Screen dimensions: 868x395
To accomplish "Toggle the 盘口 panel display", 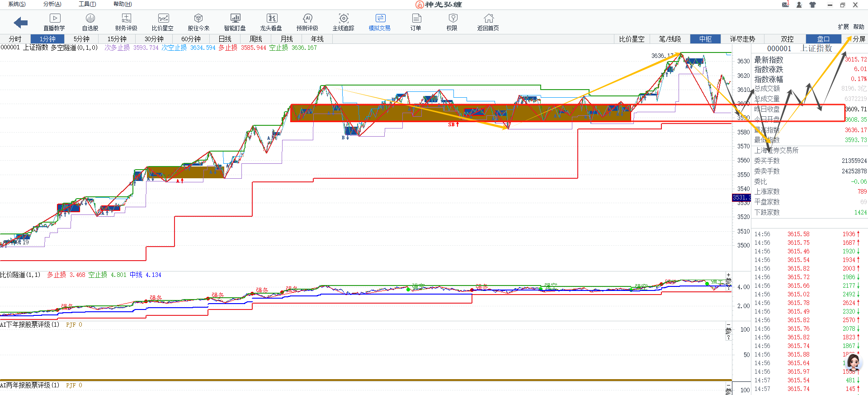I will (823, 39).
